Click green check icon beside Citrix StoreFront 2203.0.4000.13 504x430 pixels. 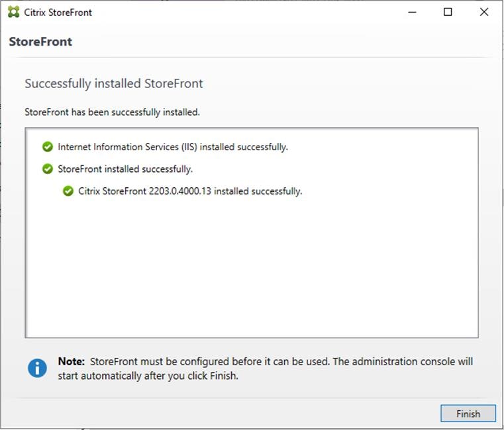point(68,191)
